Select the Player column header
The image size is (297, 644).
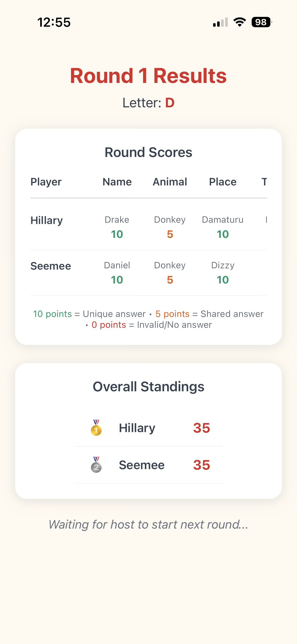point(46,182)
